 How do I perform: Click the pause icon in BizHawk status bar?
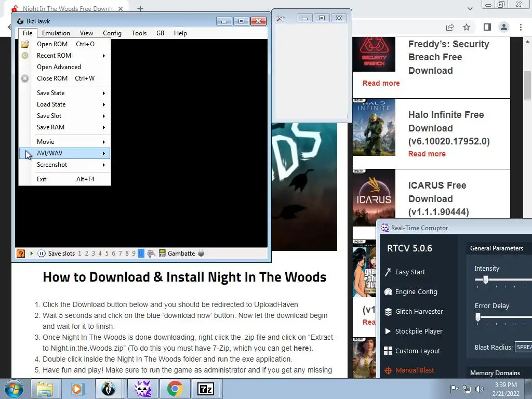(x=42, y=254)
